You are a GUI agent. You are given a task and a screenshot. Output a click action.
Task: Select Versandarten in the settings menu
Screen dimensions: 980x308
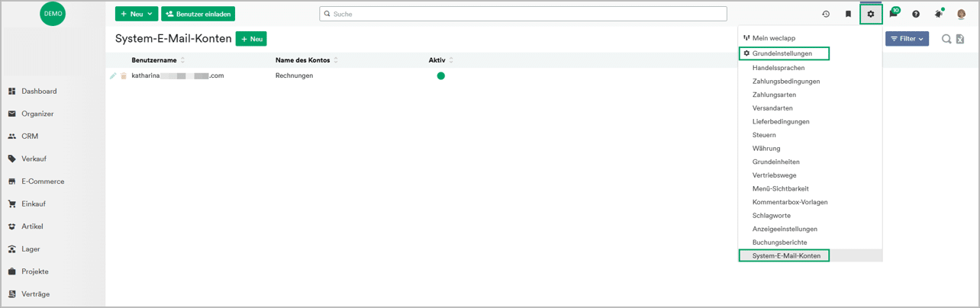click(772, 108)
